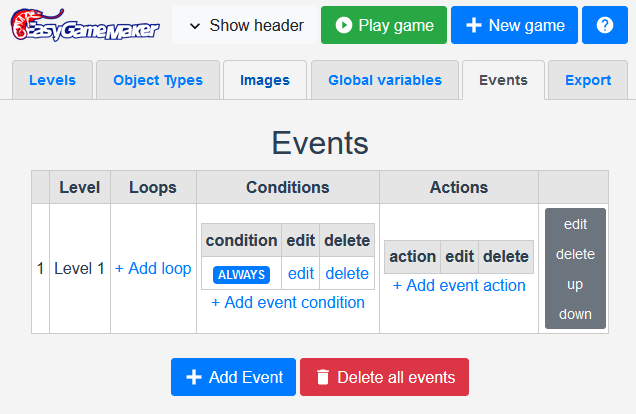Move event 1 up

tap(575, 284)
